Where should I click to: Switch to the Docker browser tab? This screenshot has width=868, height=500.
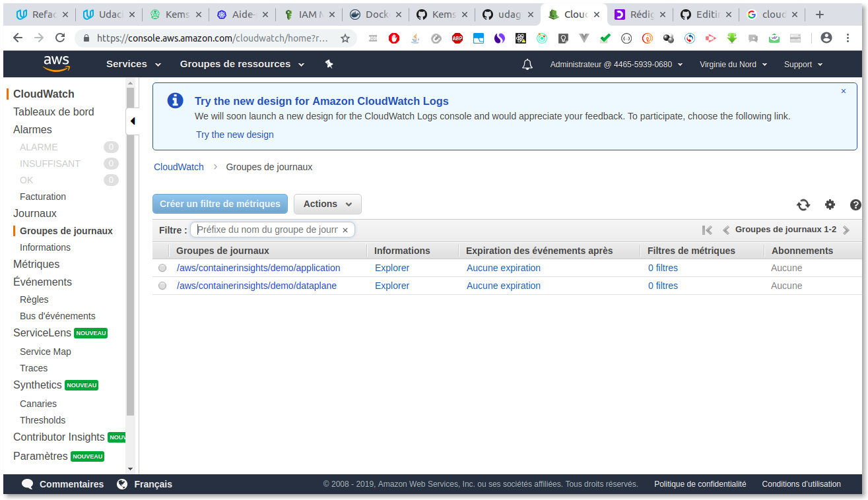[x=374, y=15]
